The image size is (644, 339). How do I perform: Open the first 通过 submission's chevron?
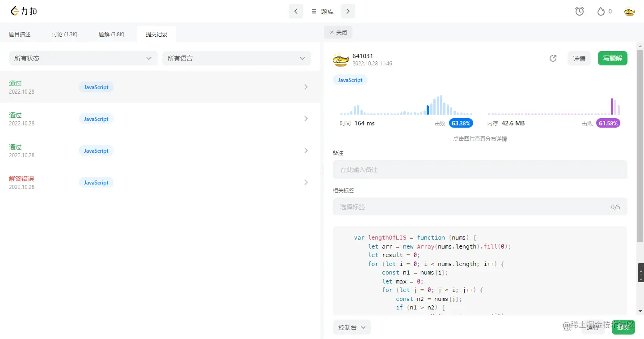[306, 87]
